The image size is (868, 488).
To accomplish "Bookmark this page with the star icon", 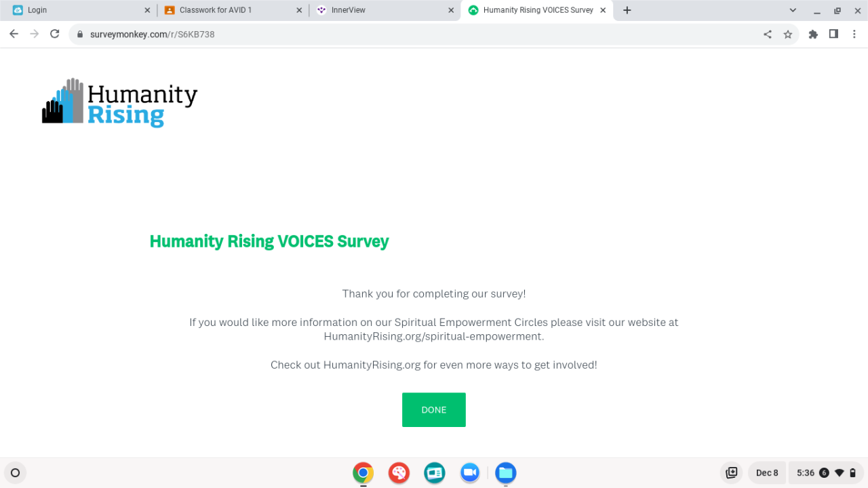I will coord(787,34).
